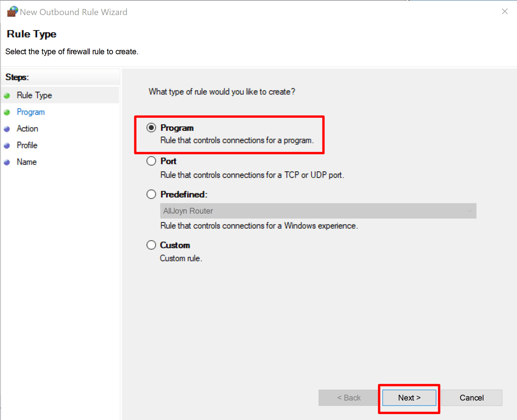Open the Name step from the Steps list

(x=26, y=162)
